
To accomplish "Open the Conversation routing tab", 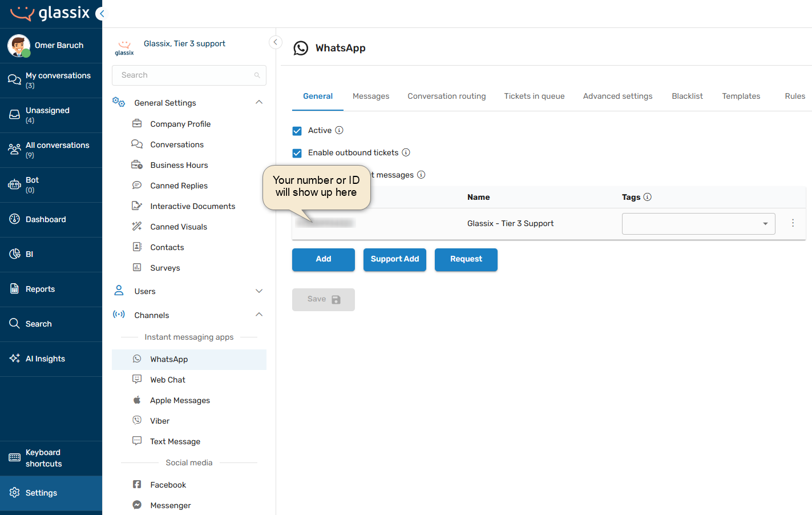I will pyautogui.click(x=447, y=96).
